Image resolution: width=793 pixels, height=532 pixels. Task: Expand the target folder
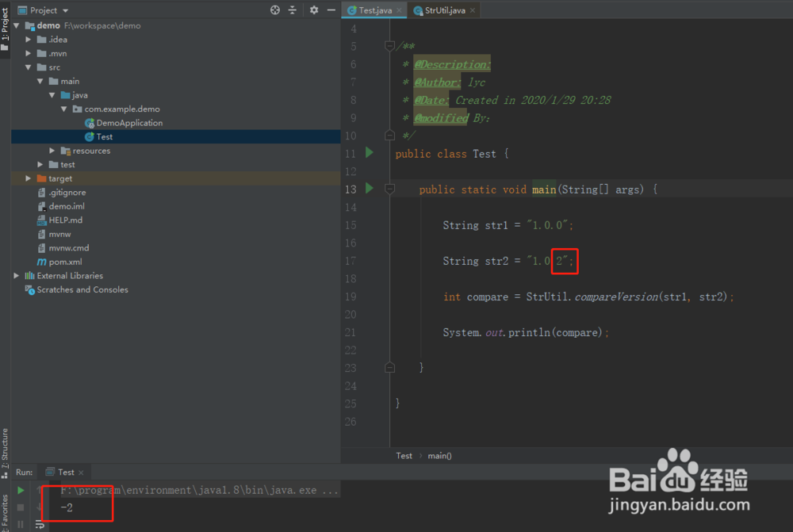[x=29, y=178]
